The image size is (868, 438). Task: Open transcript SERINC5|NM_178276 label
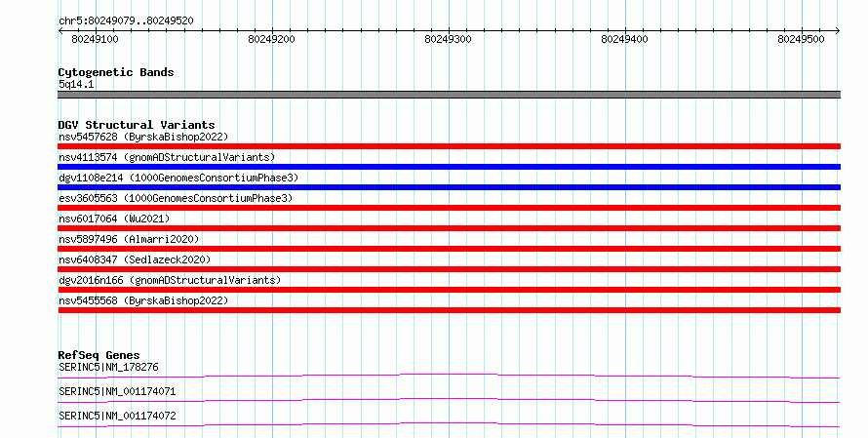click(108, 367)
